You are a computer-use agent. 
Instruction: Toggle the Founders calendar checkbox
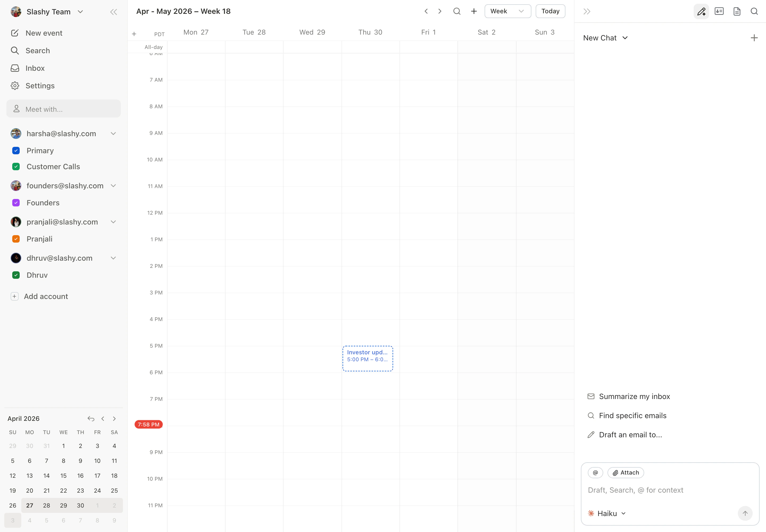point(16,203)
